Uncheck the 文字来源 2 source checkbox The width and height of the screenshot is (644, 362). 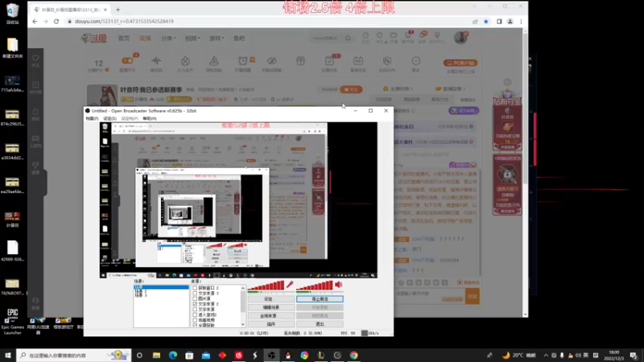pyautogui.click(x=195, y=304)
